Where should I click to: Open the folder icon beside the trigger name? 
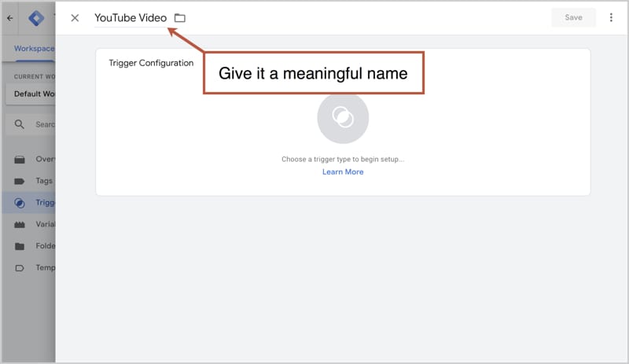coord(180,17)
